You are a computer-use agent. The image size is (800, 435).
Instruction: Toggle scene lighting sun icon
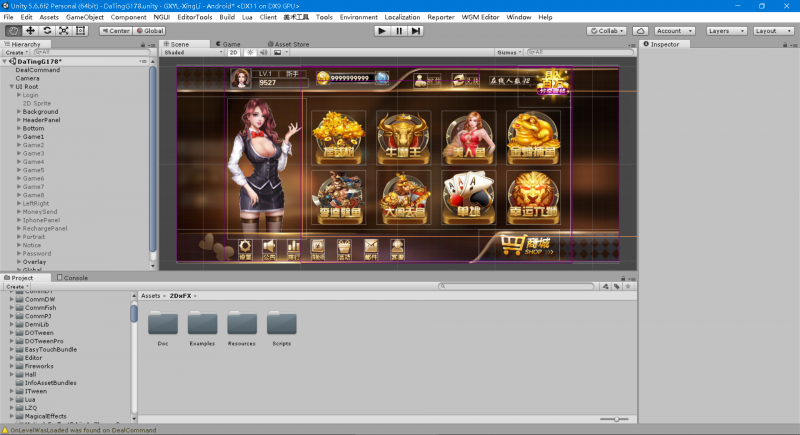click(250, 52)
